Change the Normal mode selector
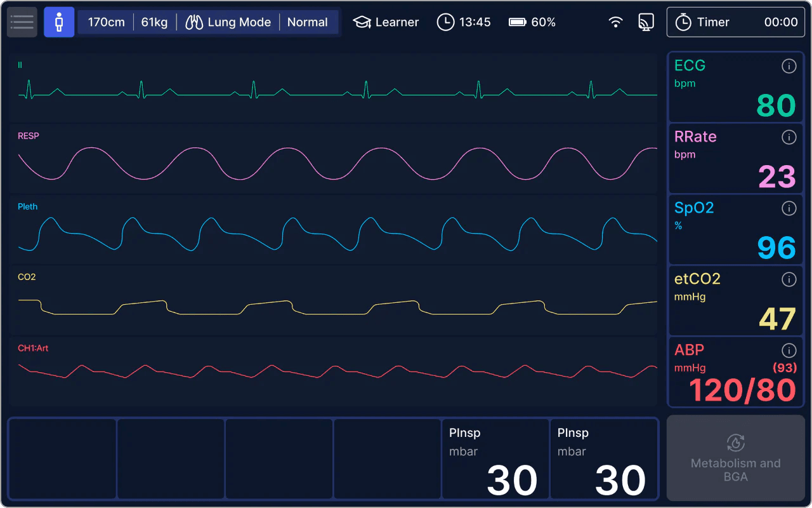Screen dimensions: 812x508 [x=308, y=22]
